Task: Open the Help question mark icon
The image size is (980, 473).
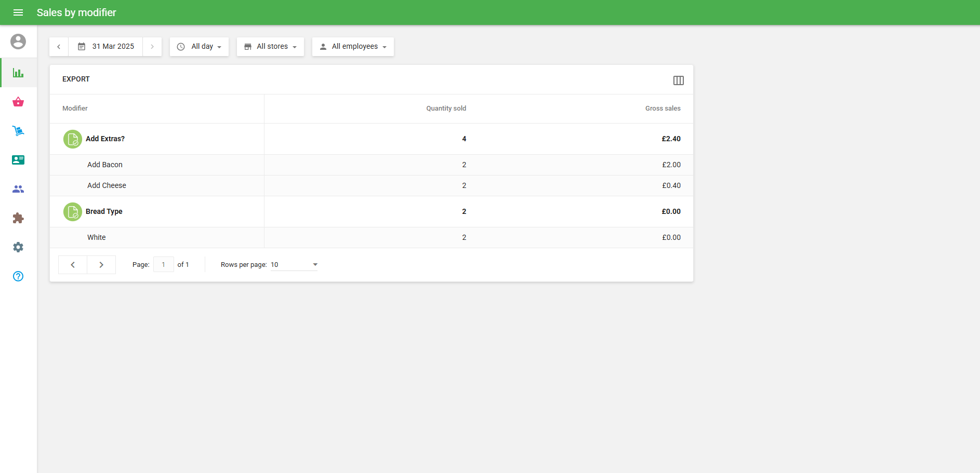Action: pyautogui.click(x=18, y=276)
